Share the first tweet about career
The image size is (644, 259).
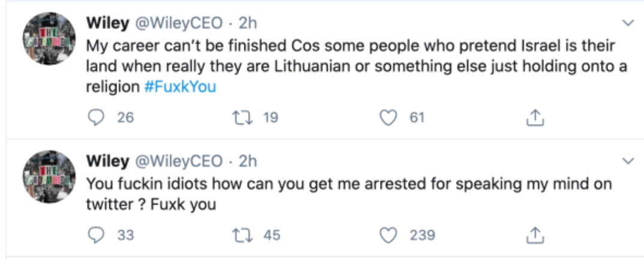click(x=535, y=118)
